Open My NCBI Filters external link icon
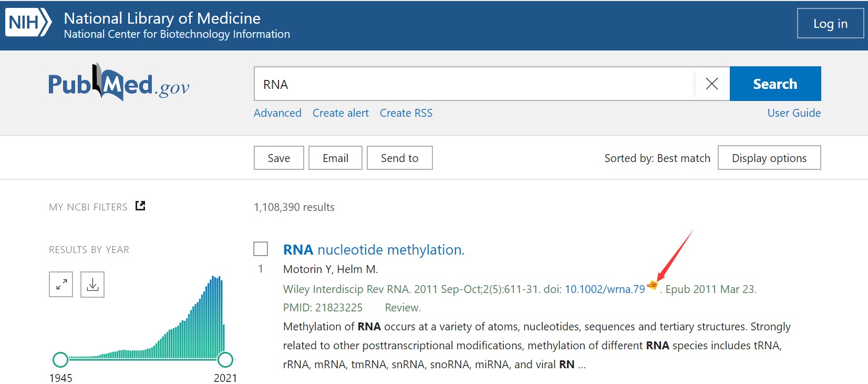Image resolution: width=868 pixels, height=384 pixels. [x=140, y=206]
